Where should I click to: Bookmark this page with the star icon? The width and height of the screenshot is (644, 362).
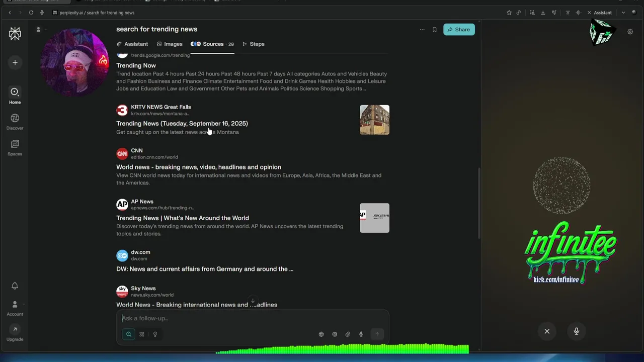click(x=509, y=13)
